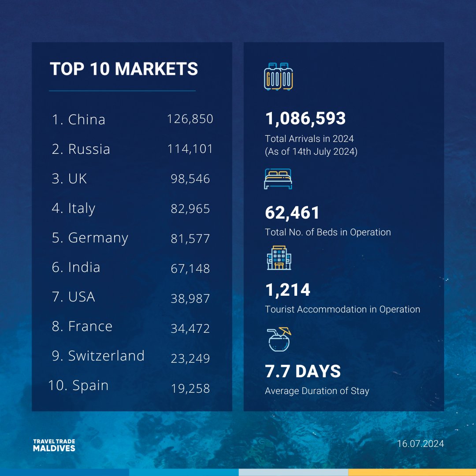Click the '7.7 DAYS' figure
476x476 pixels.
click(x=303, y=371)
